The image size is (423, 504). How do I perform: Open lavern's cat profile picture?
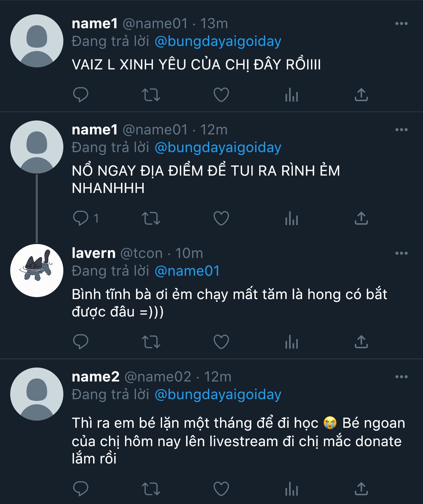point(37,270)
